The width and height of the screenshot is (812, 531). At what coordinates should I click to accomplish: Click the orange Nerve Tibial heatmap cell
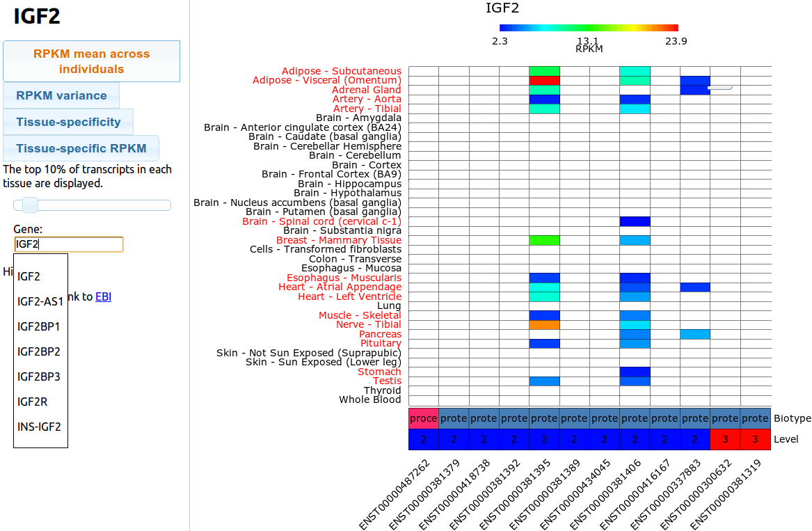tap(544, 325)
